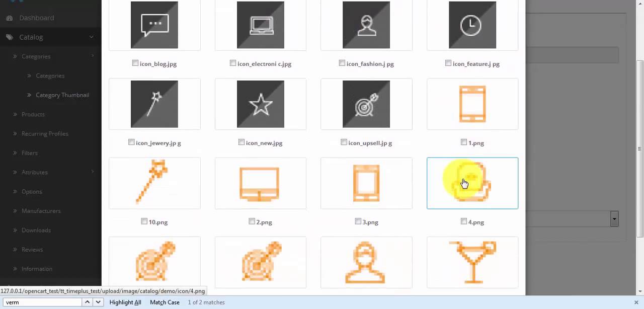Check the icon_electronic.jpg checkbox
Image resolution: width=644 pixels, height=309 pixels.
233,63
